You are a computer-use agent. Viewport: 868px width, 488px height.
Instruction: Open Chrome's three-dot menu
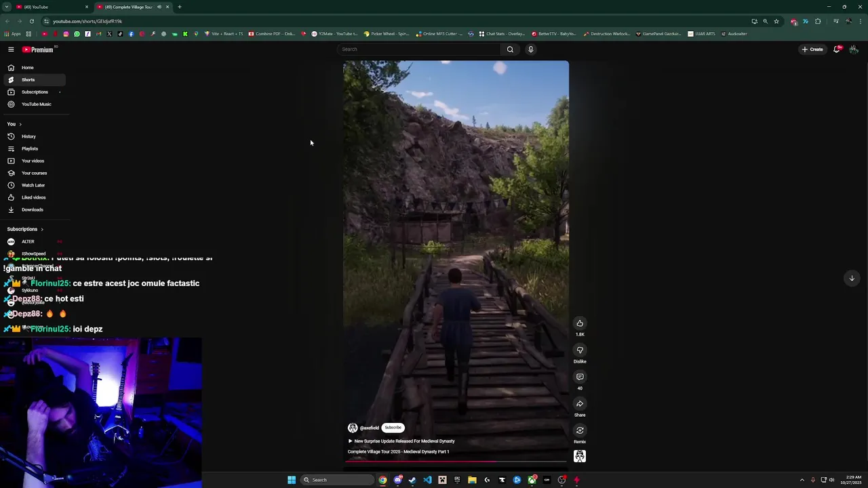point(860,21)
